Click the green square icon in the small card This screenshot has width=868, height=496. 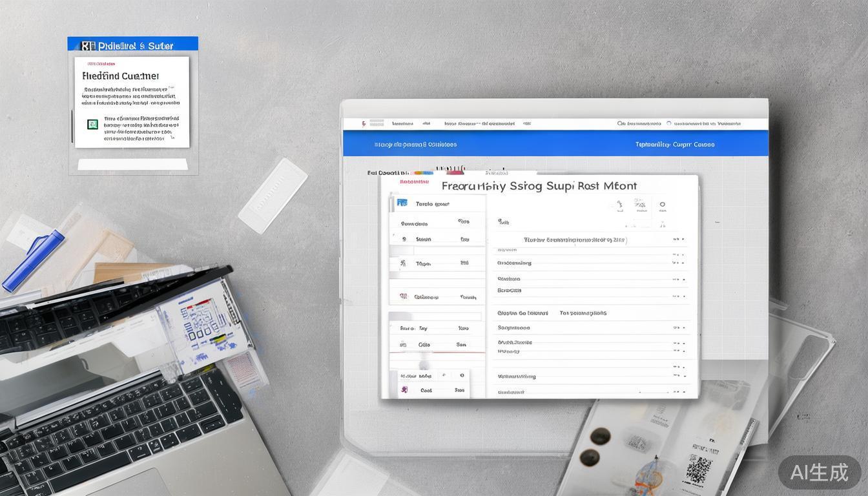tap(92, 124)
